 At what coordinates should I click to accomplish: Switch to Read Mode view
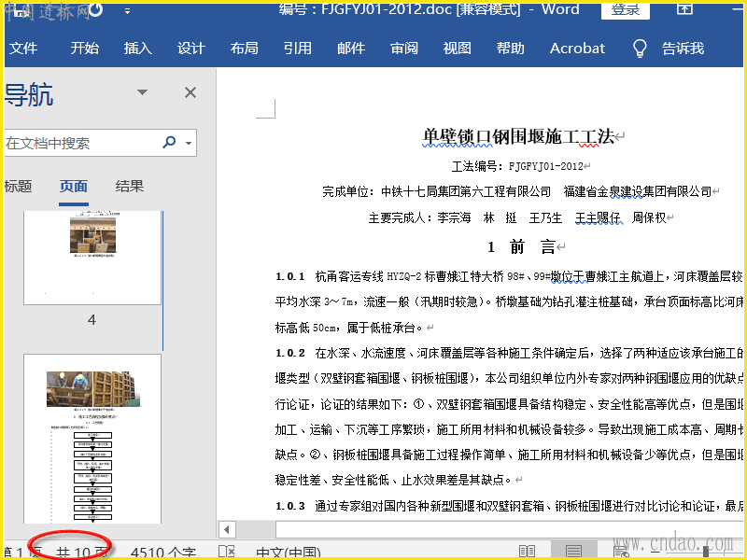[x=527, y=552]
